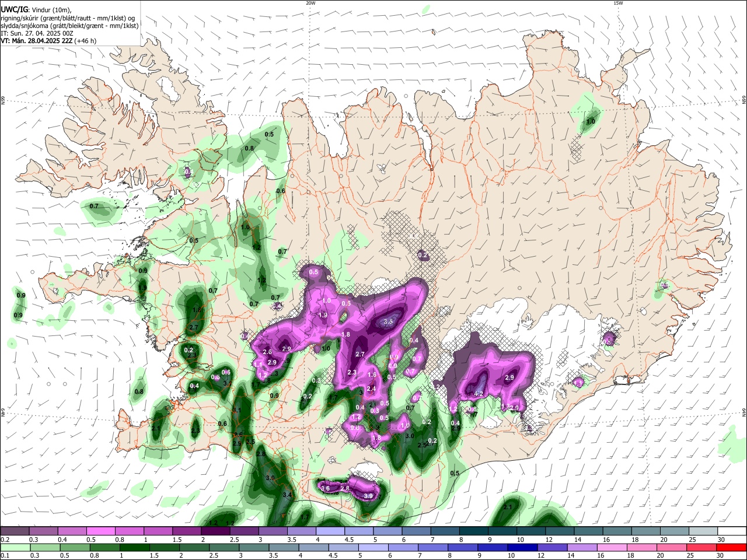Click the 2.4 value on the map
Screen dimensions: 747x560
[371, 389]
